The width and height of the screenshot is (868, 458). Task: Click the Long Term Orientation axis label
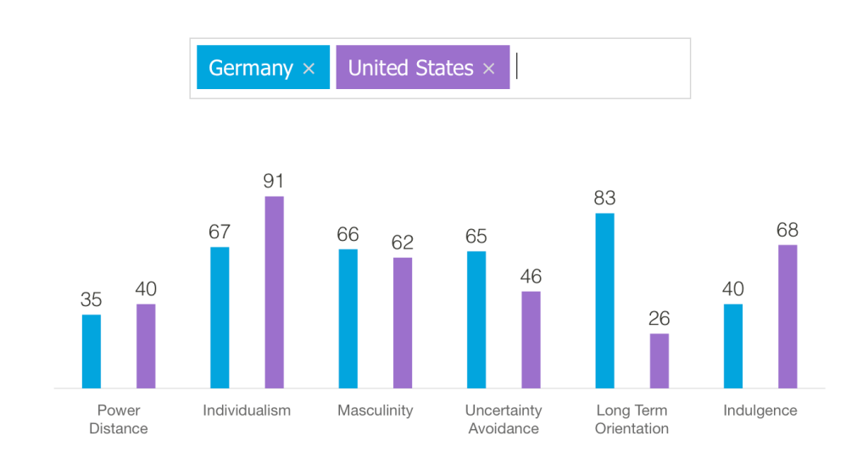(632, 419)
